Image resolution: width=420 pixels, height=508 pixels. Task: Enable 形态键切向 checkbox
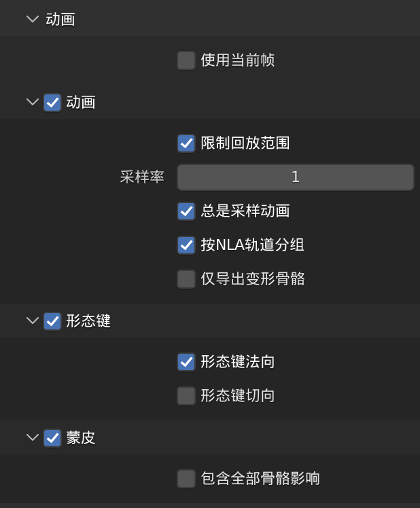point(186,396)
